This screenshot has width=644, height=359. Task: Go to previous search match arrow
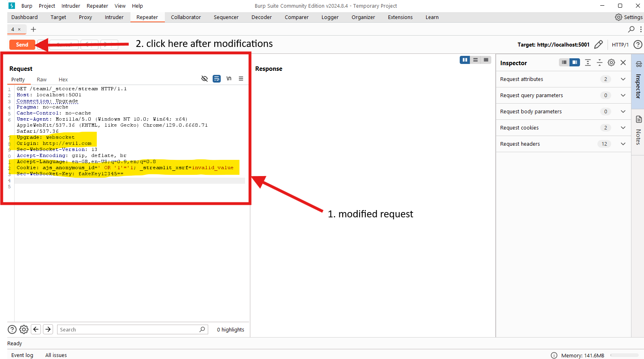(x=36, y=329)
